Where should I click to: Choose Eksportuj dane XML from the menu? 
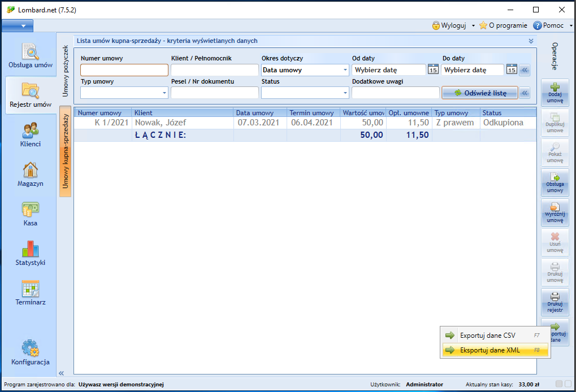(x=495, y=350)
